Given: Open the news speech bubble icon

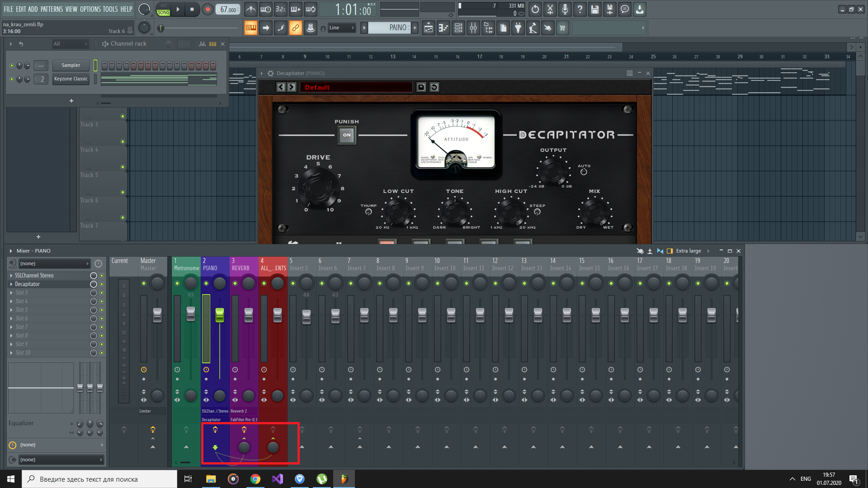Looking at the screenshot, I should pos(625,9).
